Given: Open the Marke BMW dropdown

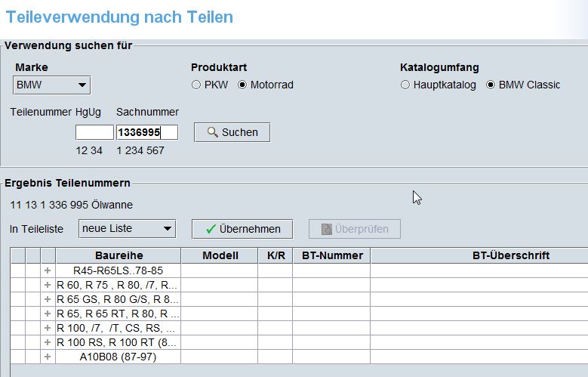Looking at the screenshot, I should (x=51, y=85).
